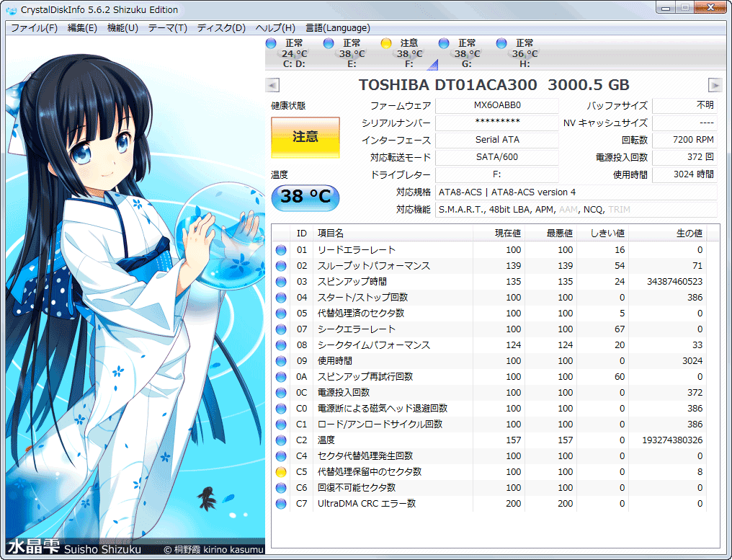Select the E: disk status icon

click(329, 43)
